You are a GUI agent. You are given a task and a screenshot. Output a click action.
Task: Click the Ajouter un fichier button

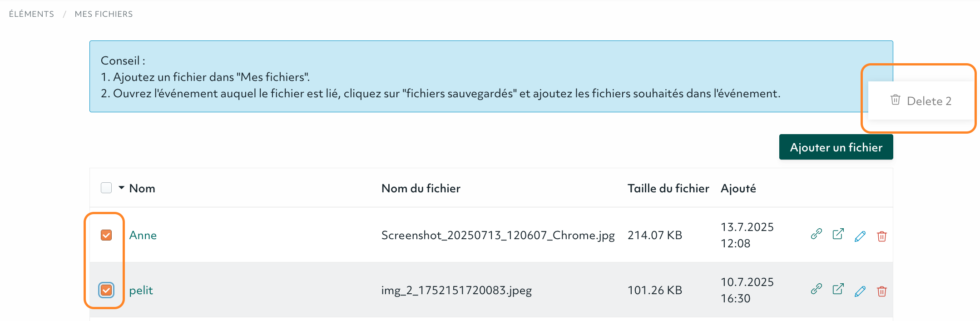(836, 147)
